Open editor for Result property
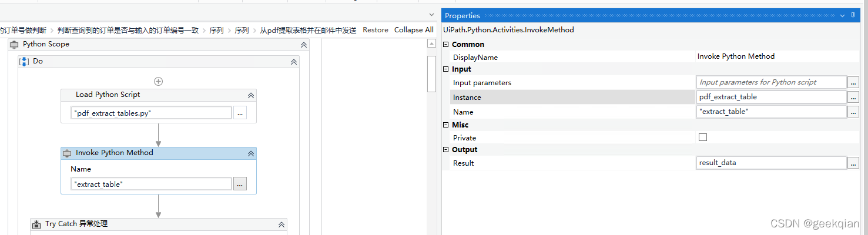Screen dimensions: 868x235 pyautogui.click(x=853, y=163)
